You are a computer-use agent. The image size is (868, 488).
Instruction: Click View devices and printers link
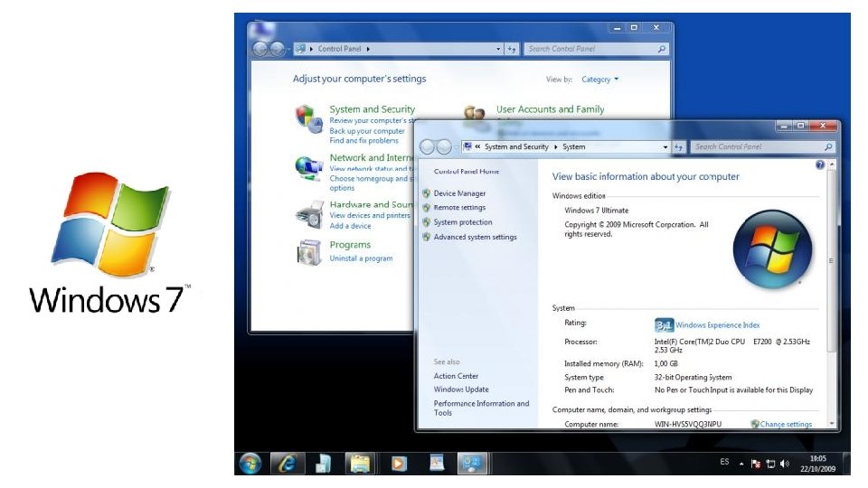370,215
